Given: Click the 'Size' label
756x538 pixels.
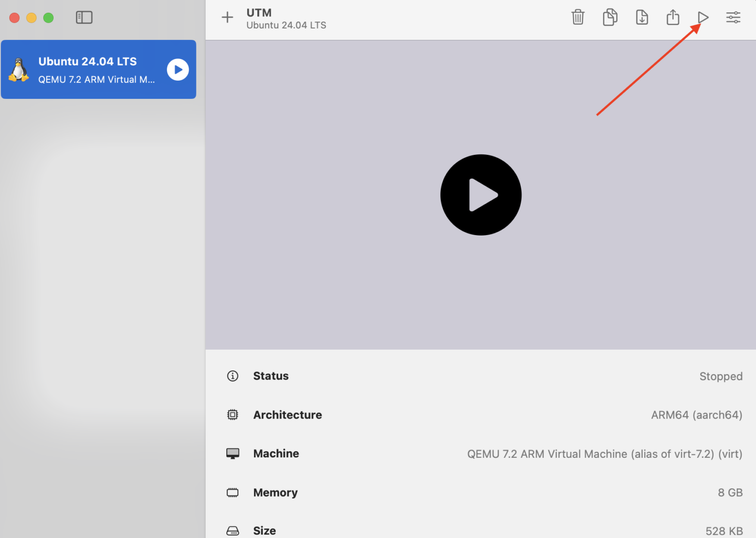Looking at the screenshot, I should (x=264, y=531).
